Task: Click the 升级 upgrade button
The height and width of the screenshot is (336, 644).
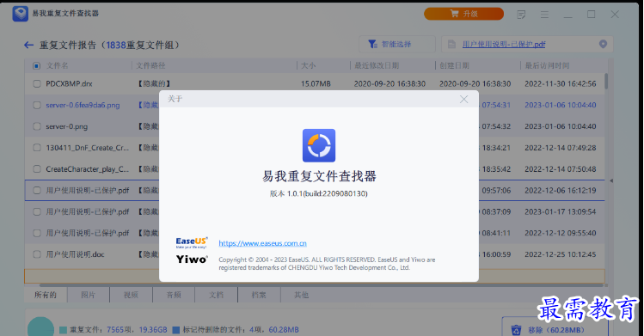Action: [x=463, y=14]
